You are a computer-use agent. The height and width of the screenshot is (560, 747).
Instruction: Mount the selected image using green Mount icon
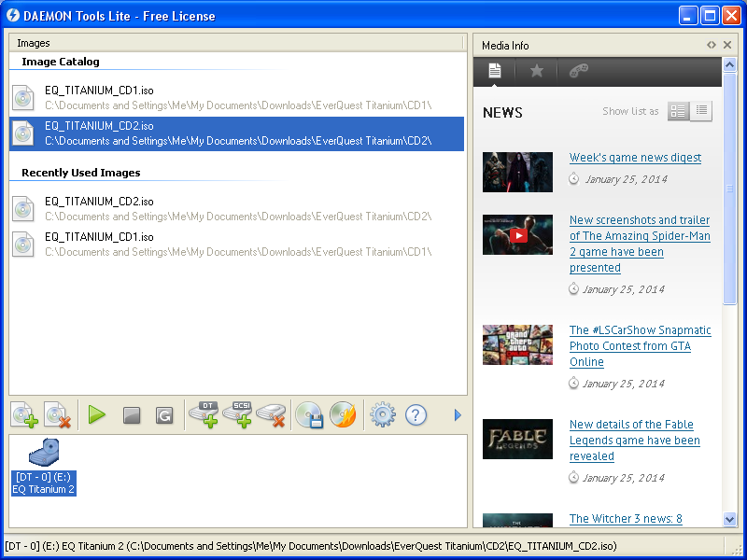pyautogui.click(x=96, y=415)
